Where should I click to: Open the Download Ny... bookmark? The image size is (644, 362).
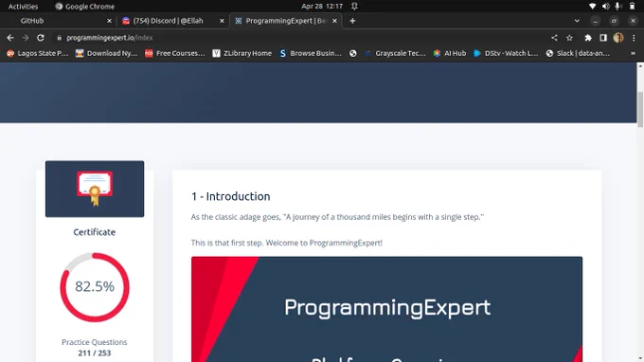[x=107, y=53]
